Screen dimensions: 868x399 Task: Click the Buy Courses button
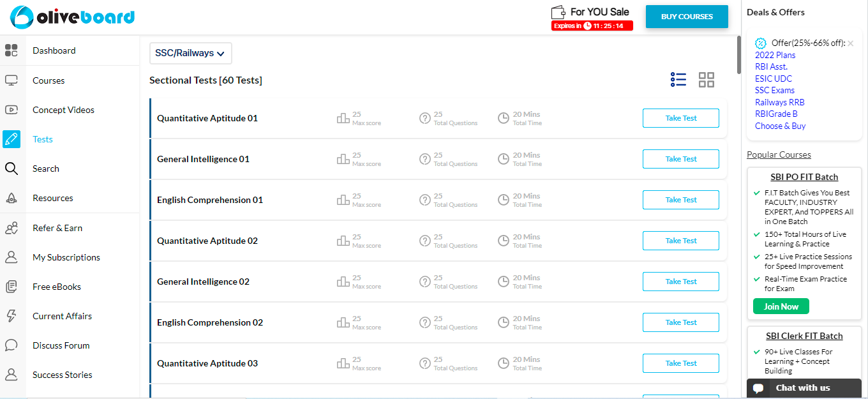coord(687,17)
